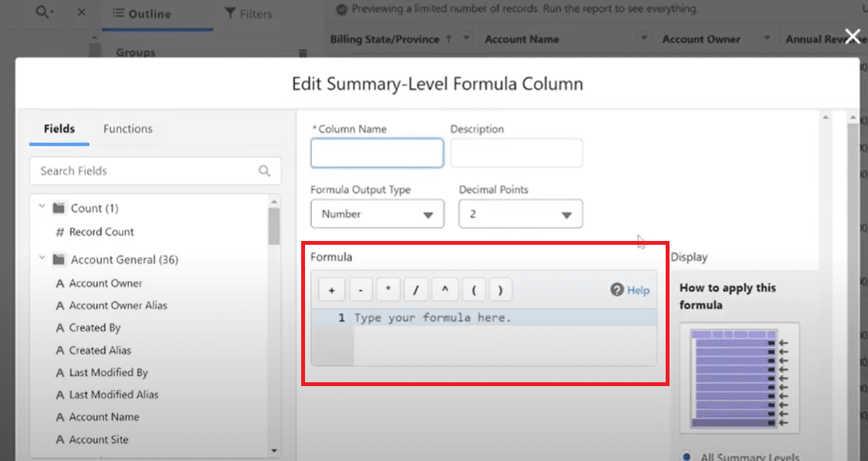Select the Record Count field

(95, 232)
